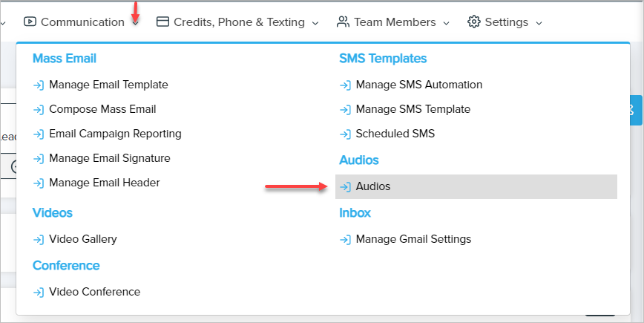Viewport: 644px width, 323px height.
Task: Select Email Campaign Reporting
Action: [x=115, y=134]
